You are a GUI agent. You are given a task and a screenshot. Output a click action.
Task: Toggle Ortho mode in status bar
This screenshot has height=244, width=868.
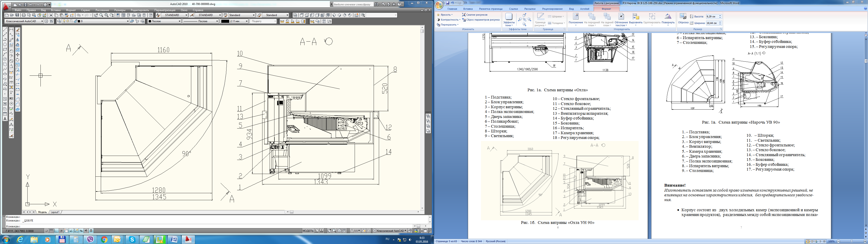(57, 231)
